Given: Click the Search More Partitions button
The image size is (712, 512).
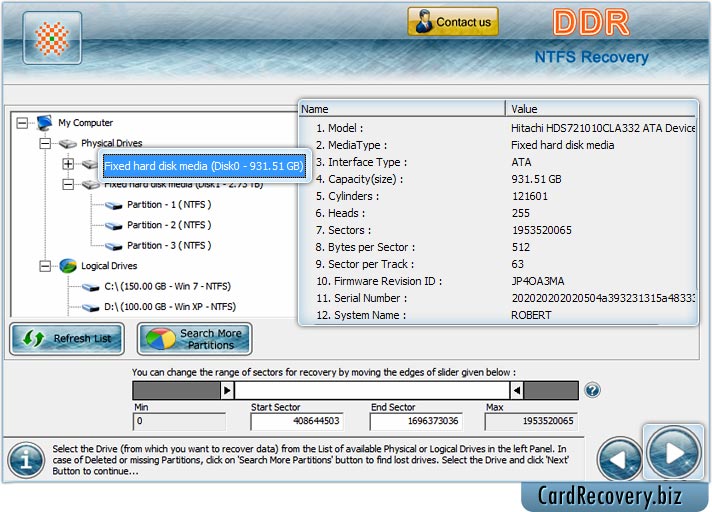Looking at the screenshot, I should point(194,339).
